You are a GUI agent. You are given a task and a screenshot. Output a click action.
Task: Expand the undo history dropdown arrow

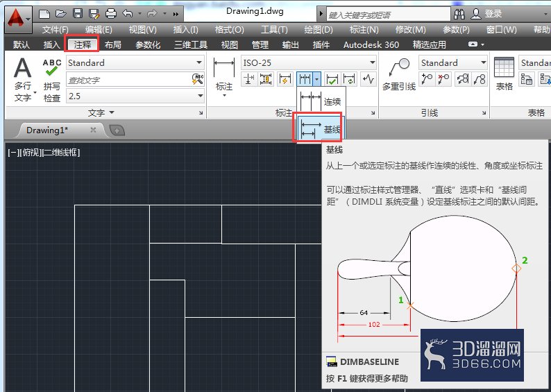coord(139,14)
